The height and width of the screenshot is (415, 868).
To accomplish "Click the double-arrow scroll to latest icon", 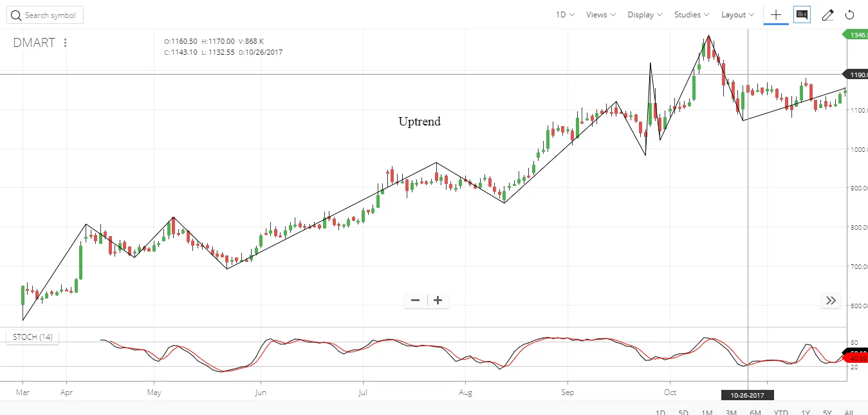I will pyautogui.click(x=831, y=300).
